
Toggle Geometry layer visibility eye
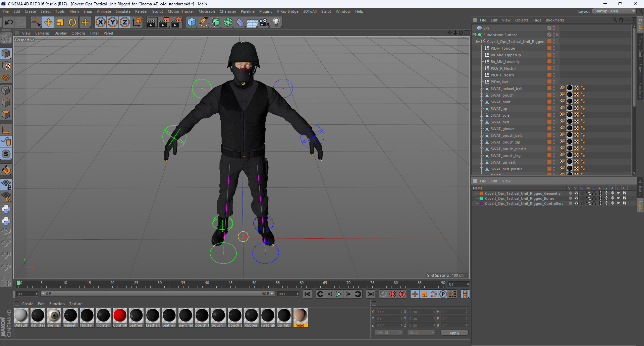[x=576, y=193]
